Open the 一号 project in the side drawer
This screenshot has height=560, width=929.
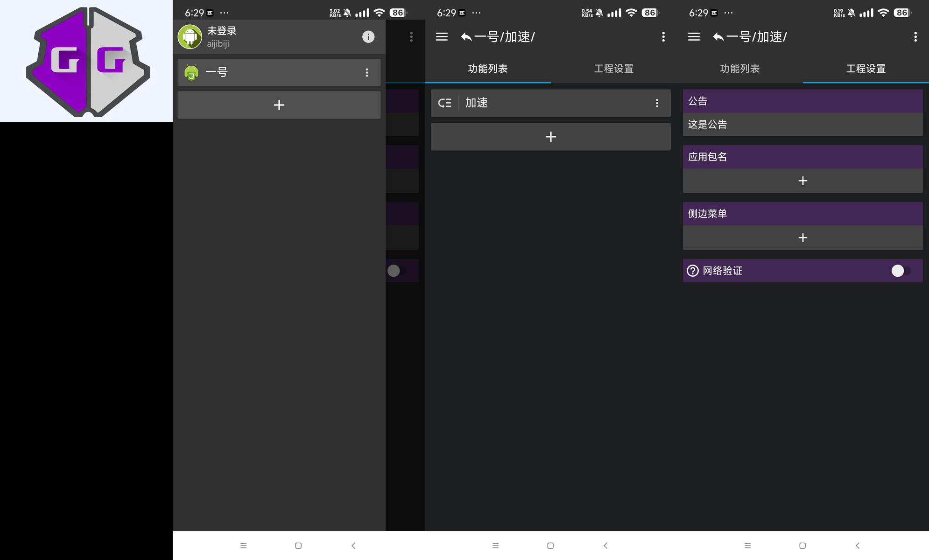[279, 72]
